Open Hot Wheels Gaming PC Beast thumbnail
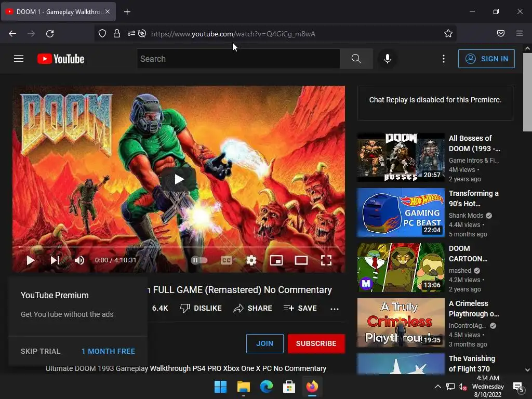 click(401, 212)
